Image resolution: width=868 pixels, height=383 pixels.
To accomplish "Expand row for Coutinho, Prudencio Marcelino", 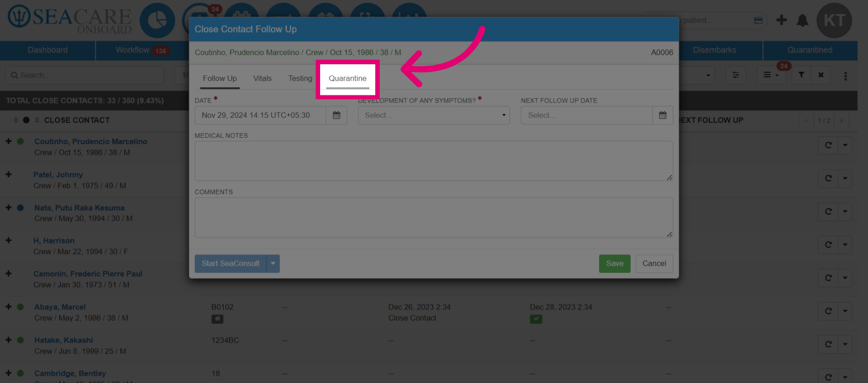I will click(x=8, y=141).
